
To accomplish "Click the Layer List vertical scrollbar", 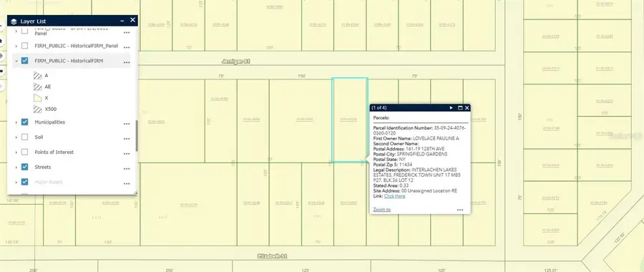I will pyautogui.click(x=137, y=135).
